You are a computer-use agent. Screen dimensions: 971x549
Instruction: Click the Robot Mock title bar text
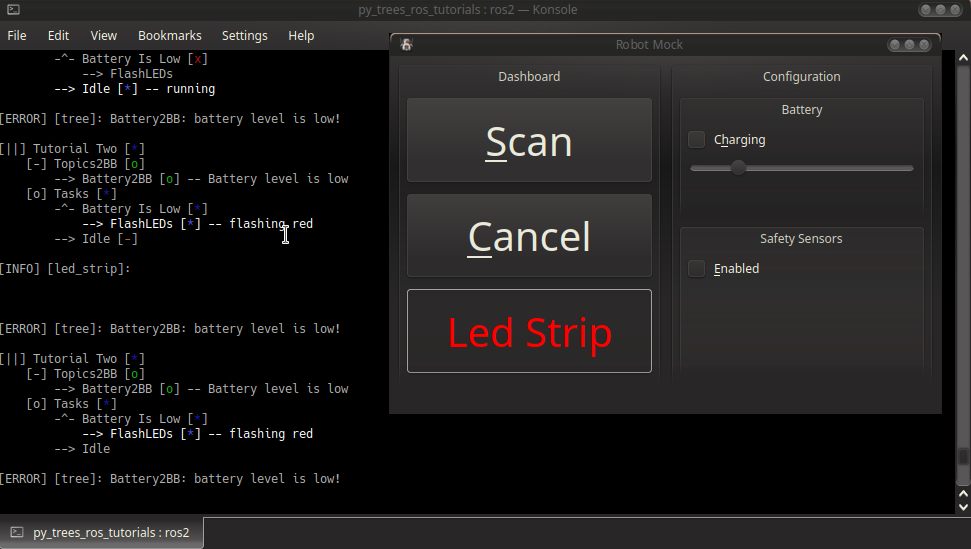[x=649, y=45]
